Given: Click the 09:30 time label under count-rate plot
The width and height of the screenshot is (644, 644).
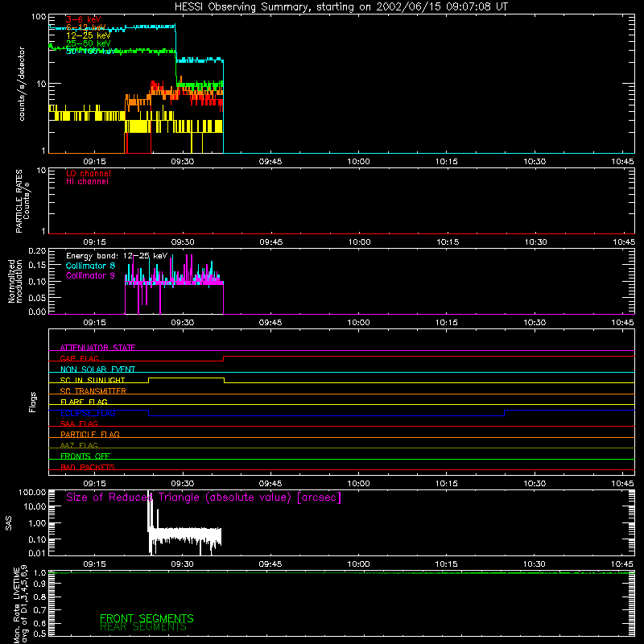Looking at the screenshot, I should [183, 162].
